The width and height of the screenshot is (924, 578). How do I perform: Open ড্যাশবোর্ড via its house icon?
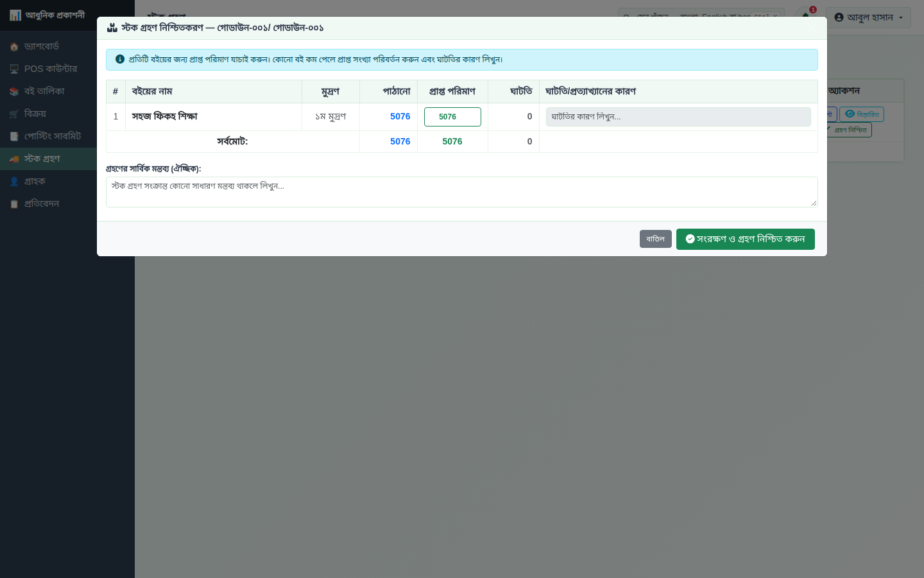[14, 47]
